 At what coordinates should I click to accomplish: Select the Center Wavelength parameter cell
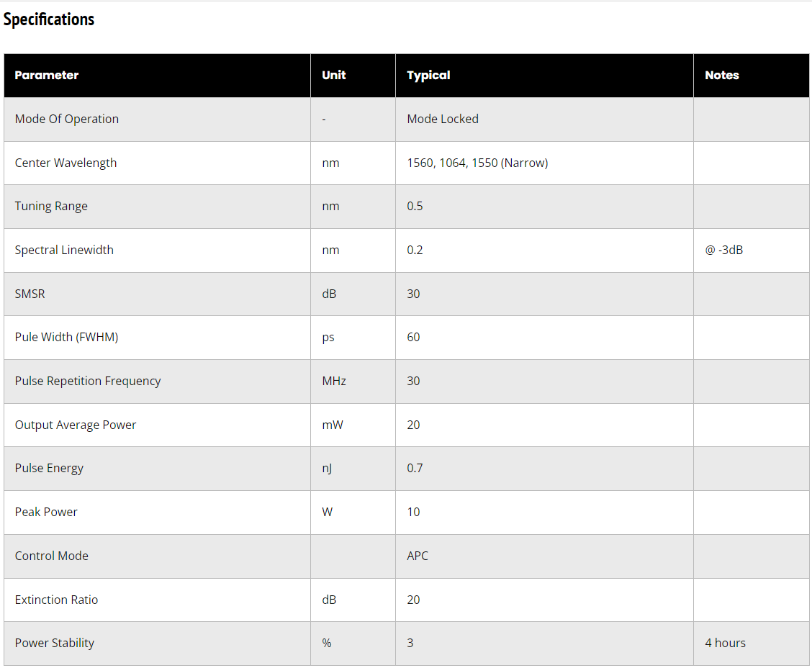pyautogui.click(x=66, y=163)
